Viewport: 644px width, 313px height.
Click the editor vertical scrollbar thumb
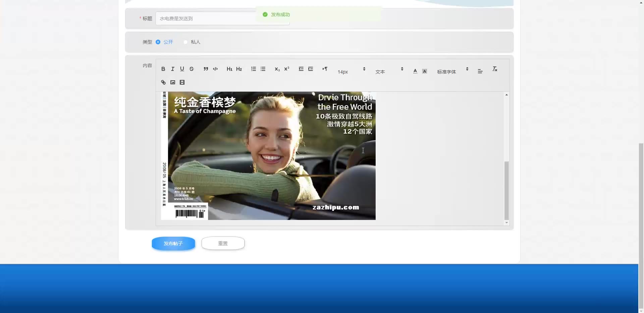point(506,191)
